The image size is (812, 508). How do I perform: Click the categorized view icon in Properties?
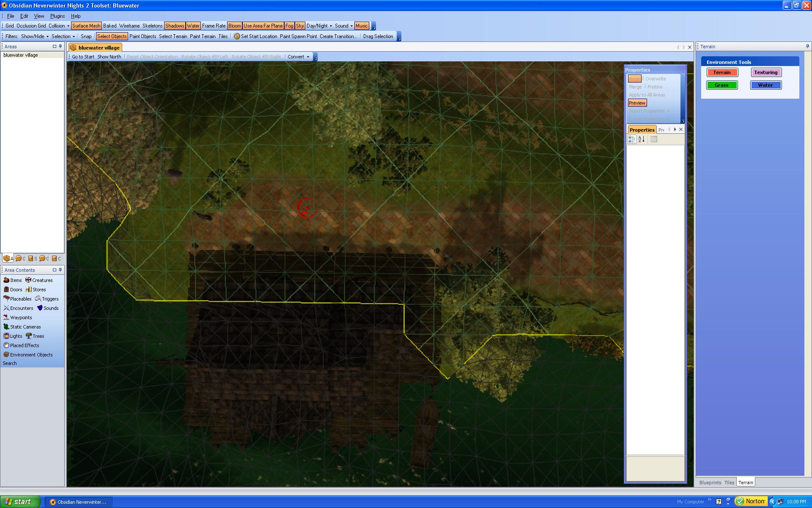[632, 139]
